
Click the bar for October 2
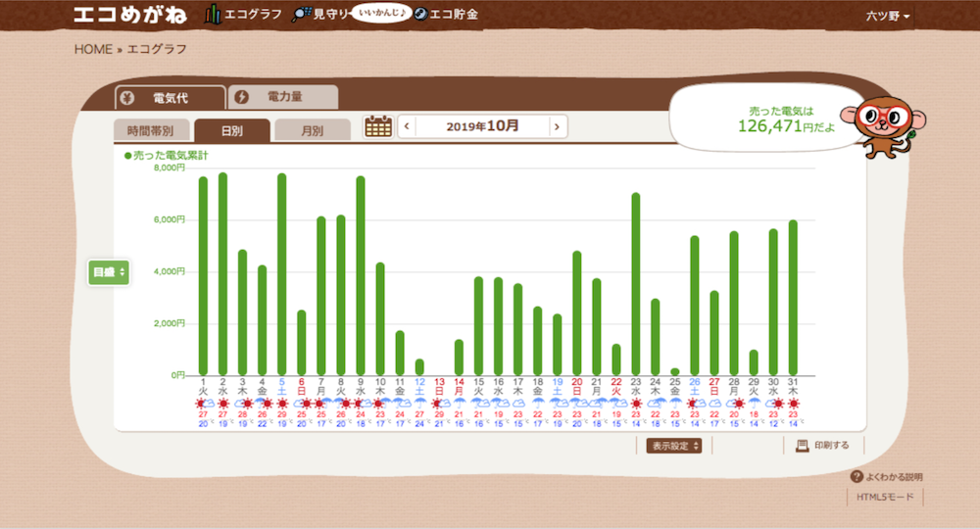pyautogui.click(x=222, y=273)
